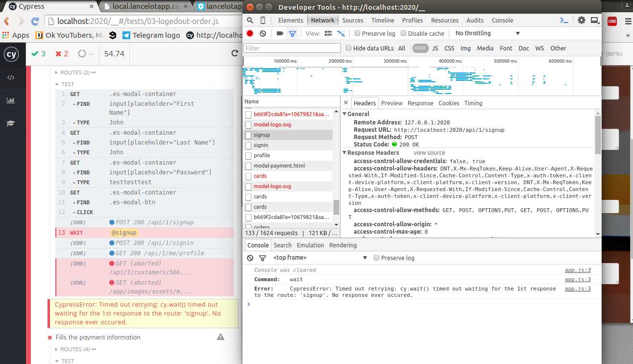Viewport: 633px width, 364px height.
Task: Tick checkbox beside orders request
Action: tap(248, 227)
